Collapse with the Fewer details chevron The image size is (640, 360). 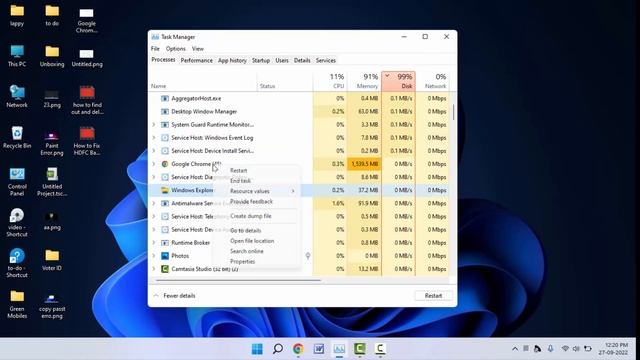(x=156, y=296)
